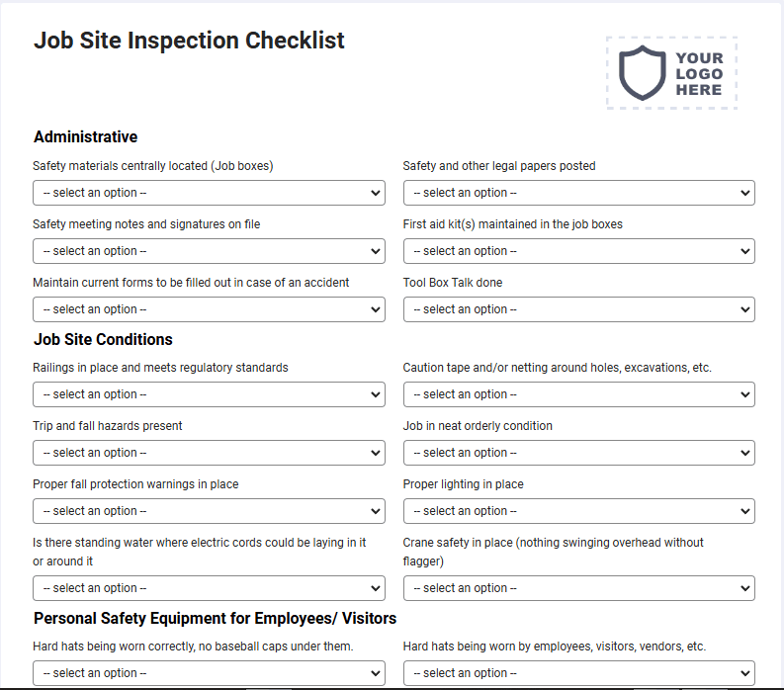Open the 'Proper lighting in place' dropdown
This screenshot has width=784, height=690.
pos(579,511)
